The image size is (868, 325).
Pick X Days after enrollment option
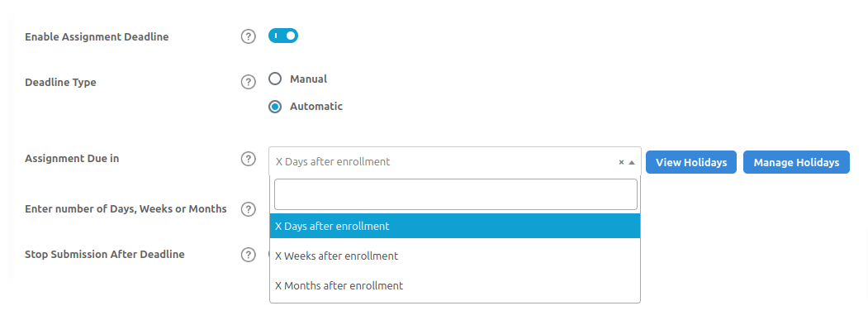455,227
